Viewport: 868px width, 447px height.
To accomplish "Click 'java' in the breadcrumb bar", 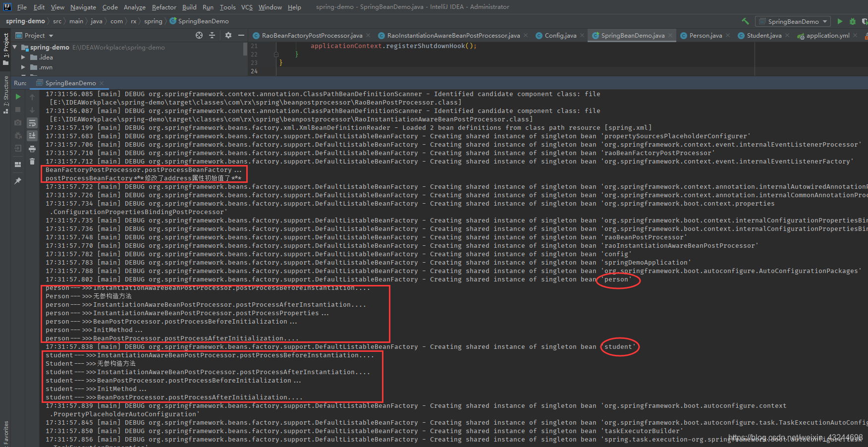I will (x=97, y=21).
